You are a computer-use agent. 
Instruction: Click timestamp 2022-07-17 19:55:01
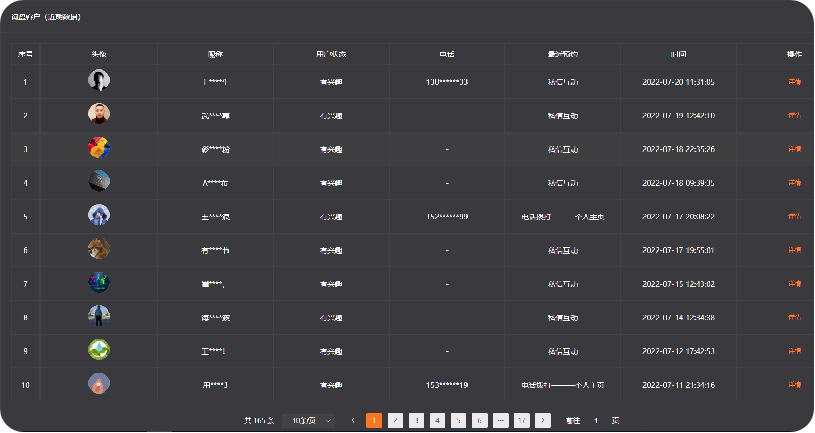678,250
